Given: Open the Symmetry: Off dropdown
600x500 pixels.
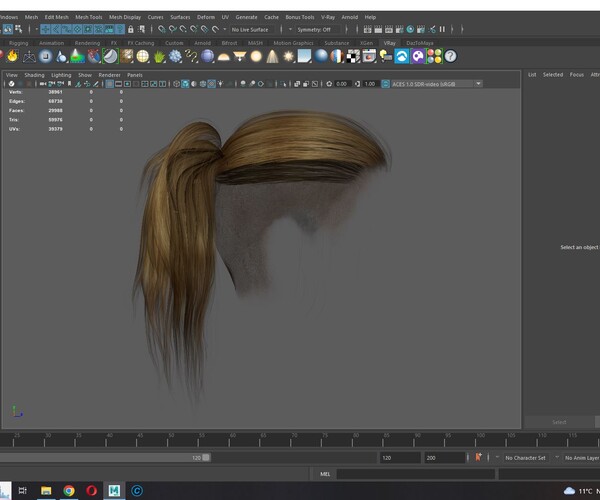Looking at the screenshot, I should point(318,29).
